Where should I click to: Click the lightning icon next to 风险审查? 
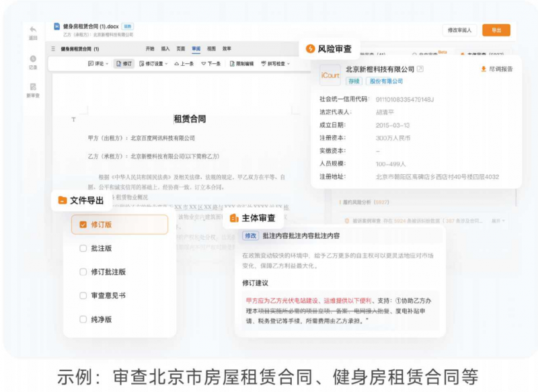(x=310, y=48)
